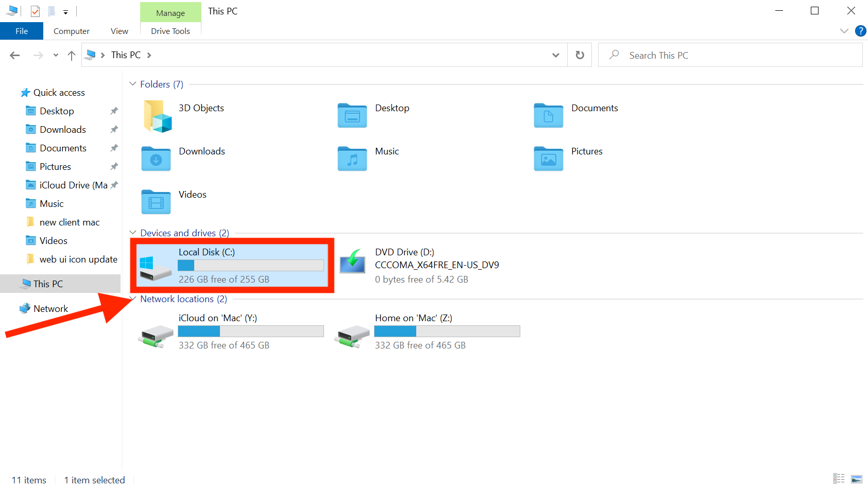The height and width of the screenshot is (489, 868).
Task: Unpin iCloud Drive via its pin icon
Action: 114,185
